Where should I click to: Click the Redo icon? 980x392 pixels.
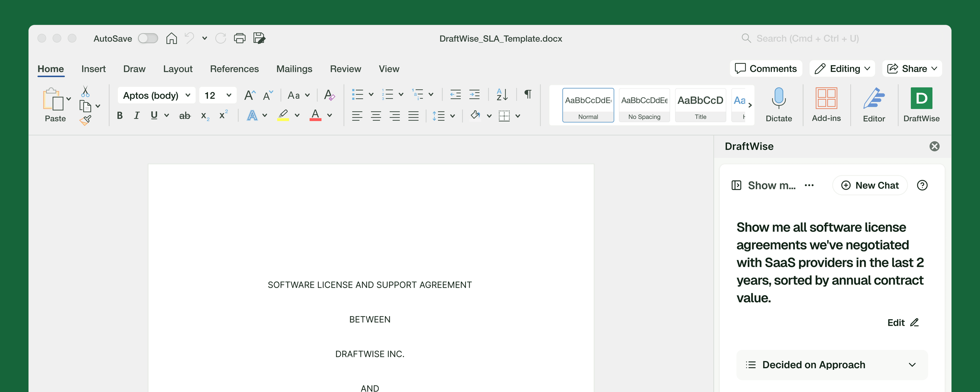click(x=220, y=38)
